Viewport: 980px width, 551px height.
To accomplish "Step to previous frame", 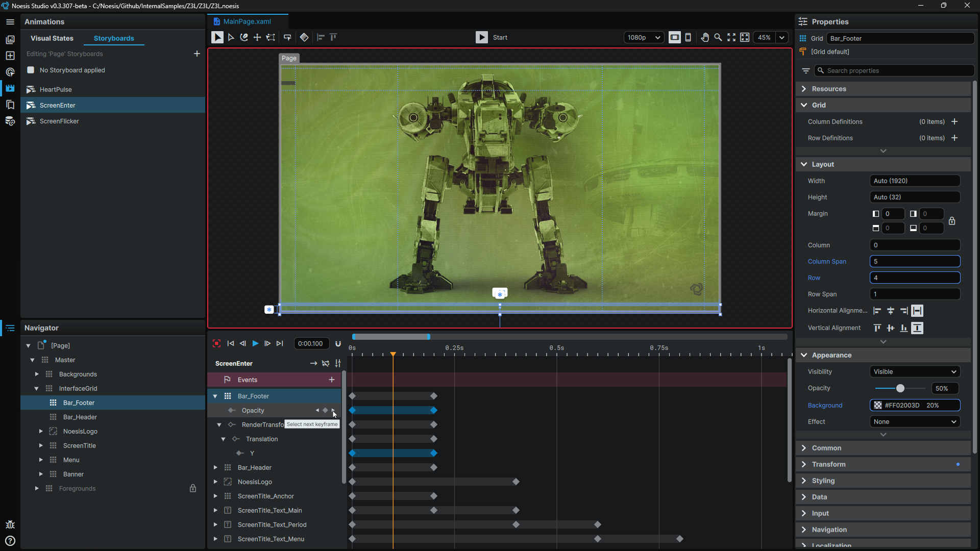I will pyautogui.click(x=243, y=343).
